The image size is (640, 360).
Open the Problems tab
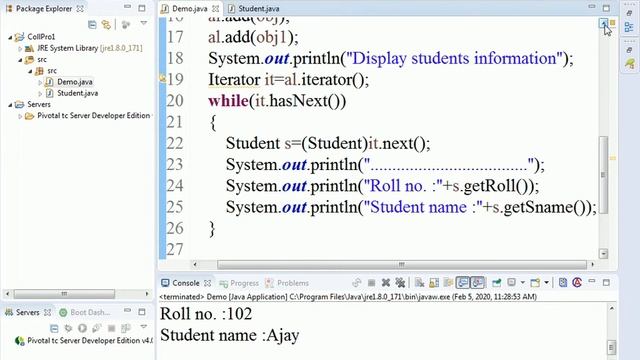pos(293,283)
